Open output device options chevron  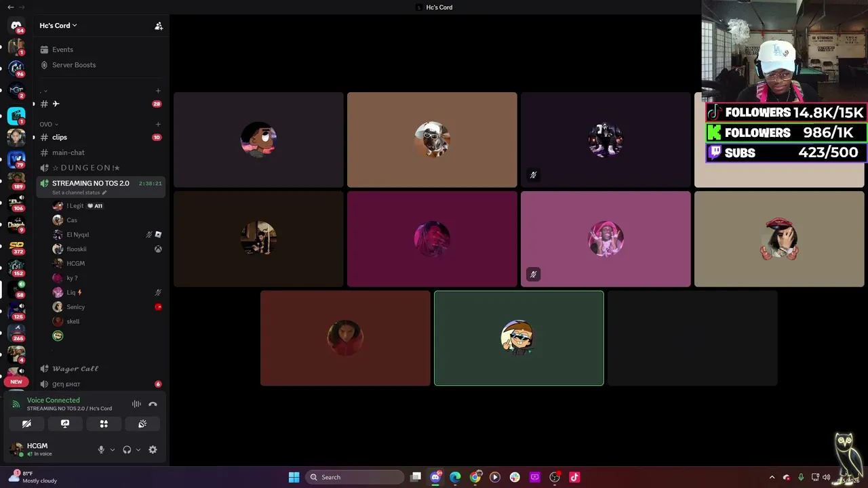[x=138, y=449]
